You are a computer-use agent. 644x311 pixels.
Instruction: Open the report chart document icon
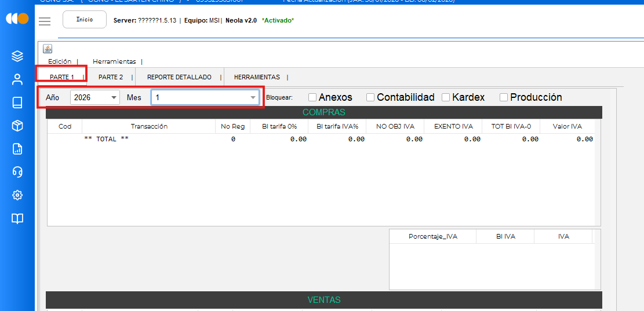(x=17, y=149)
